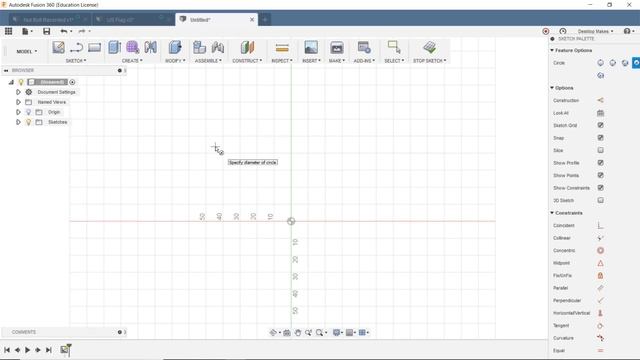The width and height of the screenshot is (640, 360).
Task: Select the Select tool icon
Action: [x=394, y=47]
